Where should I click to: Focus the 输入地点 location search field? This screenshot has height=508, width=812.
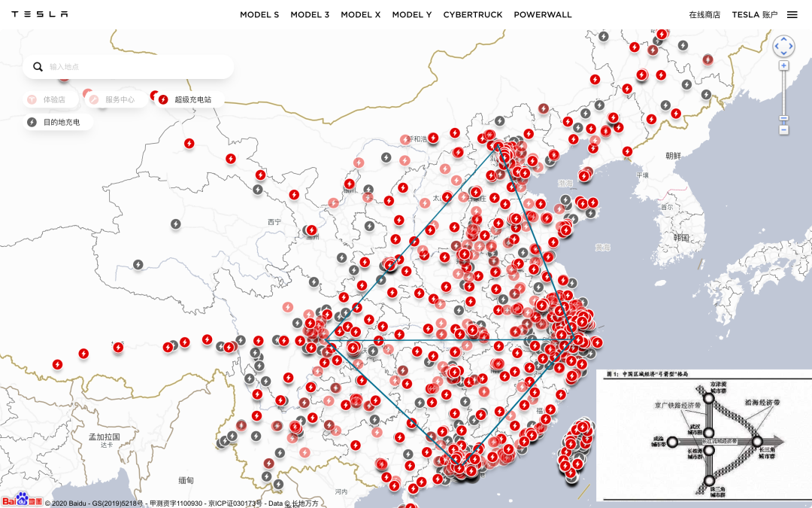[129, 67]
